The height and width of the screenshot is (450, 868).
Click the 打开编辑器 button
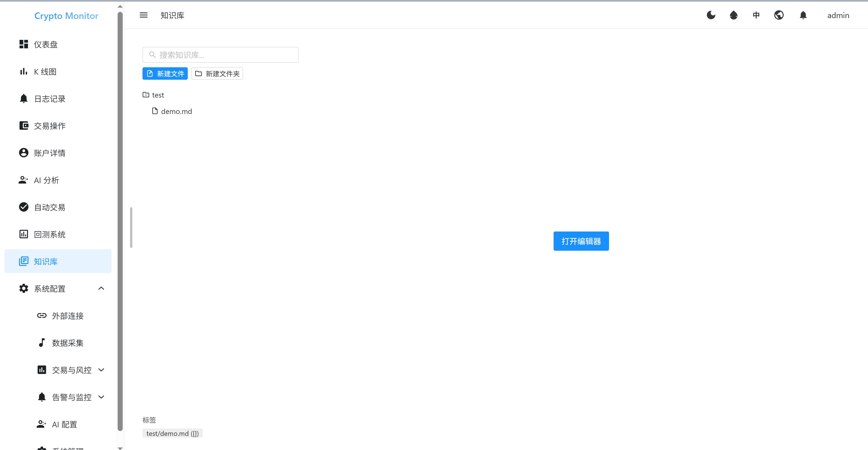581,241
